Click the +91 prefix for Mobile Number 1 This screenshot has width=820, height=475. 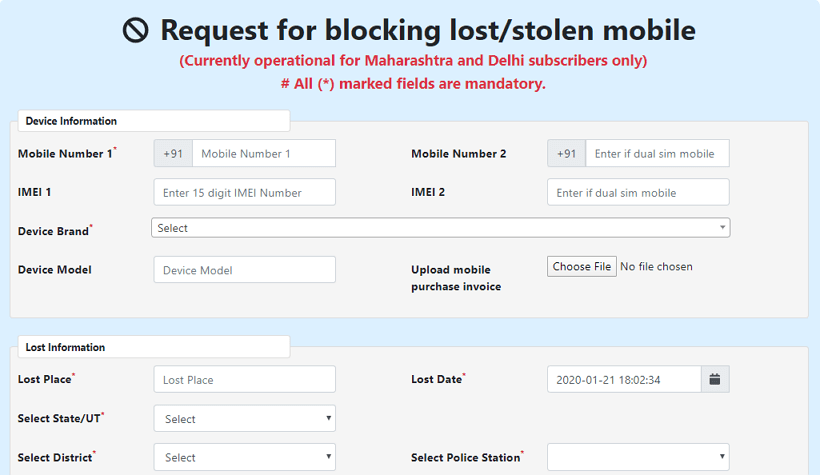pos(173,154)
